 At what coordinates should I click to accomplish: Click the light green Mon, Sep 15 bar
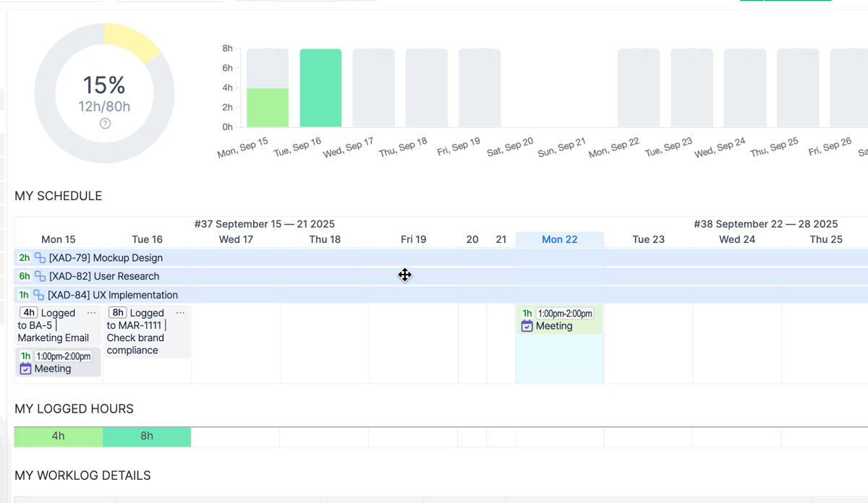pos(268,108)
